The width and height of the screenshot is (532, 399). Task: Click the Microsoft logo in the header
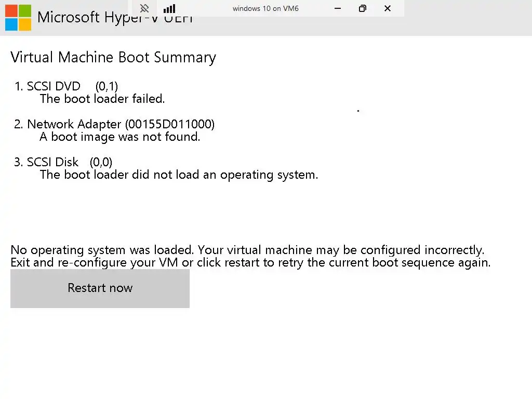(18, 18)
